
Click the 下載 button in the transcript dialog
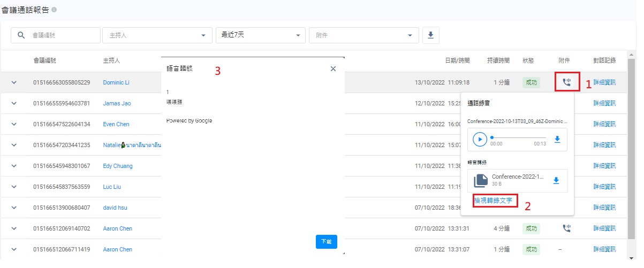click(326, 242)
